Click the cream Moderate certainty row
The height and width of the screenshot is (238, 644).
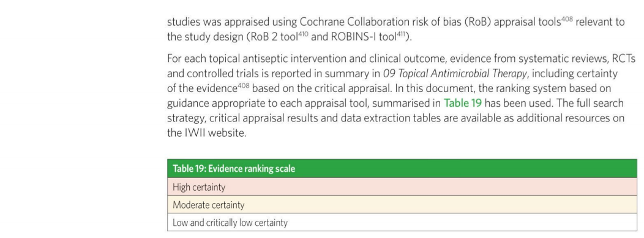pos(402,205)
